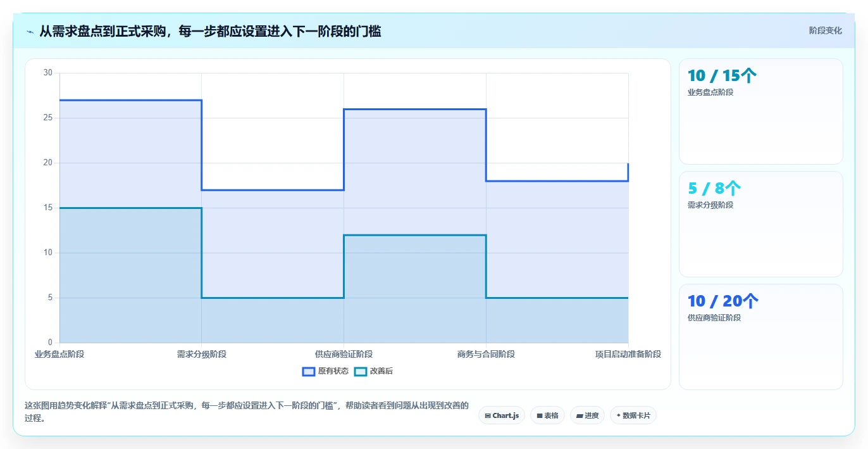Click the 改善后 legend label

[x=381, y=371]
